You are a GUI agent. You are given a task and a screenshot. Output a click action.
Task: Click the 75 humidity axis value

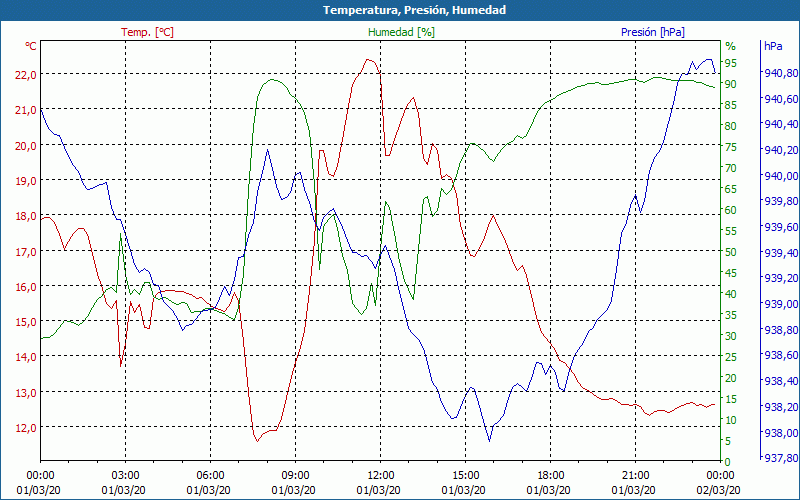[731, 147]
